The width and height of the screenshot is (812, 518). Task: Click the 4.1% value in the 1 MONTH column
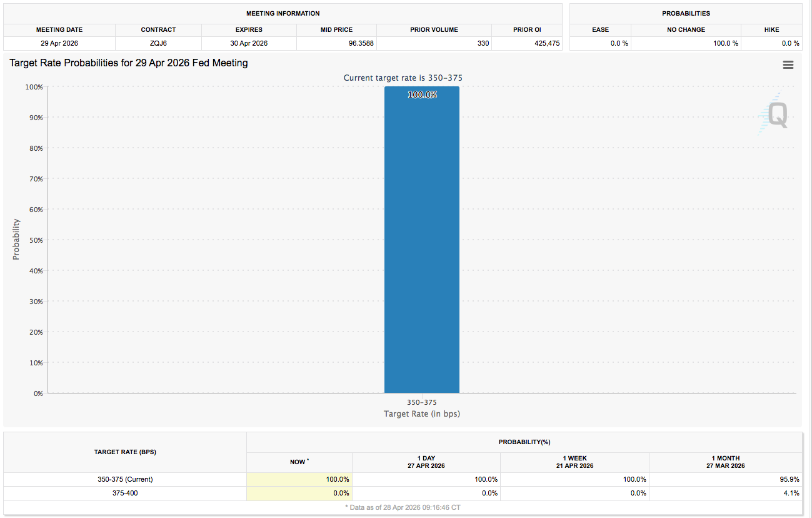pyautogui.click(x=791, y=494)
